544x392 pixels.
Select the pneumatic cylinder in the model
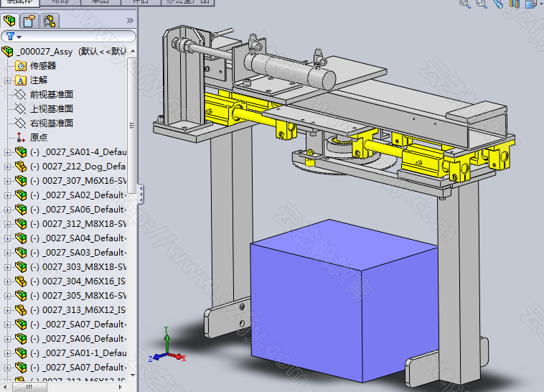tap(291, 70)
